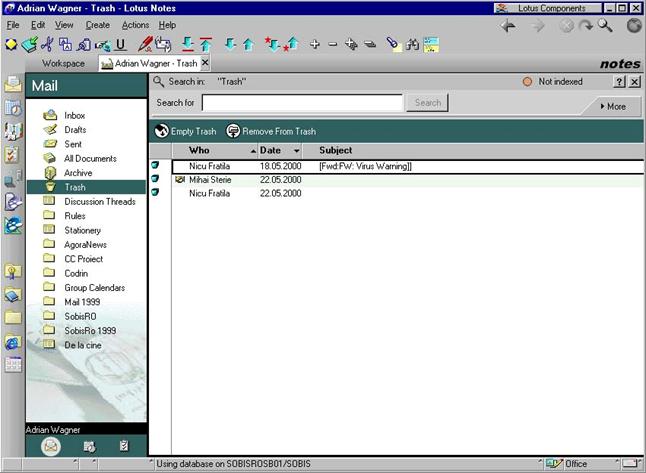Click the binoculars Find toolbar icon

click(412, 44)
